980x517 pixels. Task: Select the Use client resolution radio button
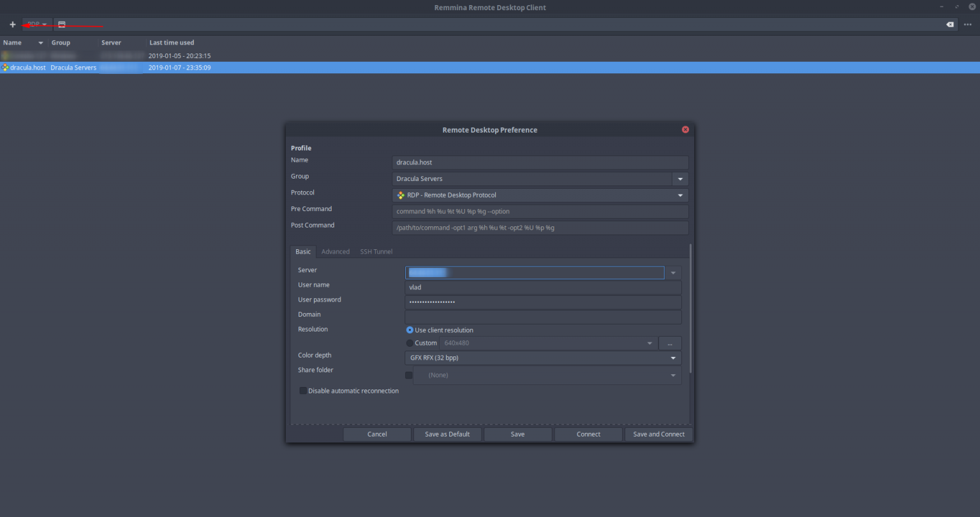point(409,330)
